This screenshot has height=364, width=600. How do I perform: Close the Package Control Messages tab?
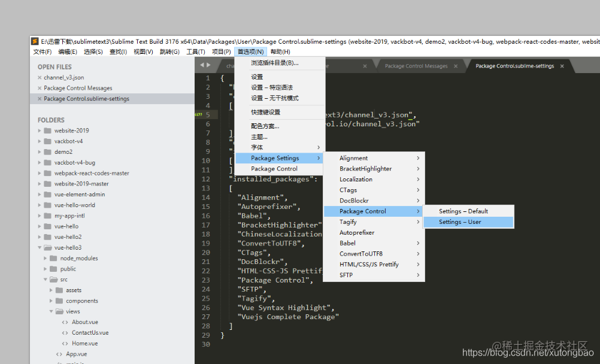[456, 66]
